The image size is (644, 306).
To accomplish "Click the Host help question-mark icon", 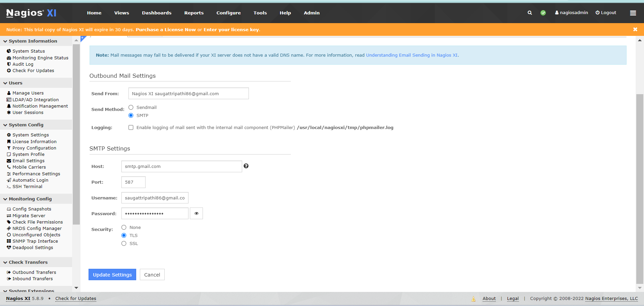I will coord(246,166).
